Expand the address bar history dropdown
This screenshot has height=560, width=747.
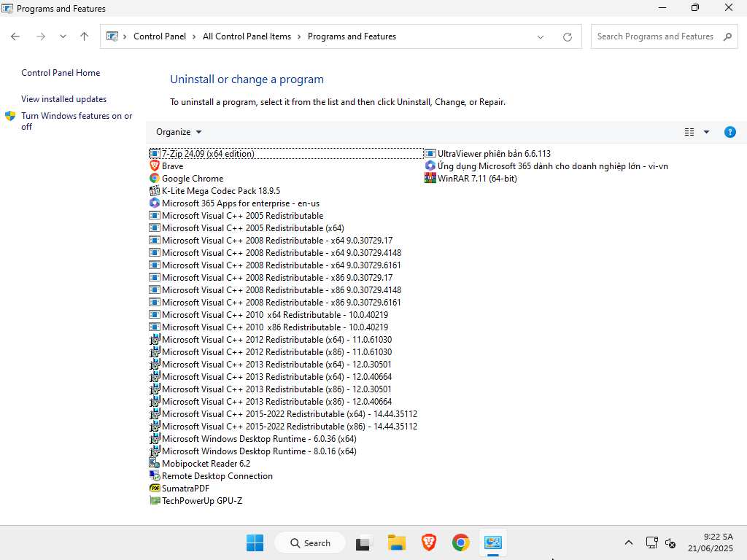pos(541,36)
